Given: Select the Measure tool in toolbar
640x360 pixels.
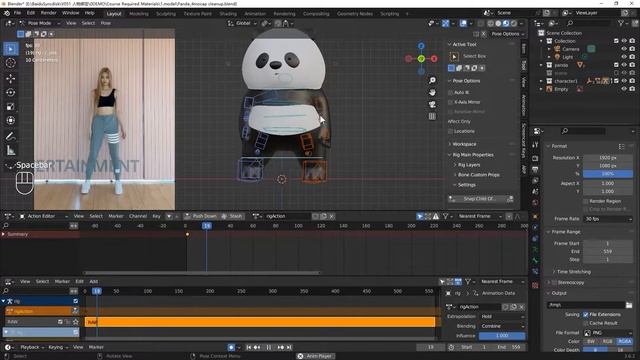Looking at the screenshot, I should pos(11,151).
